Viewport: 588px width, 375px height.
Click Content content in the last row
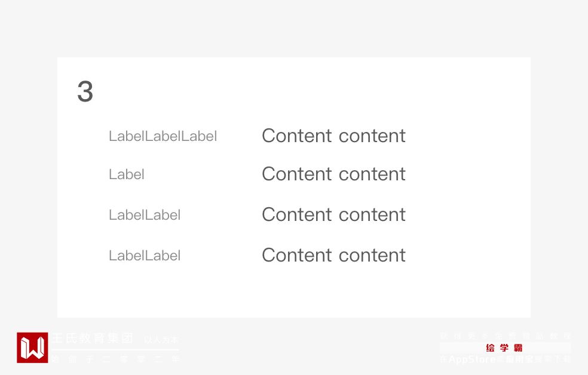pyautogui.click(x=333, y=255)
